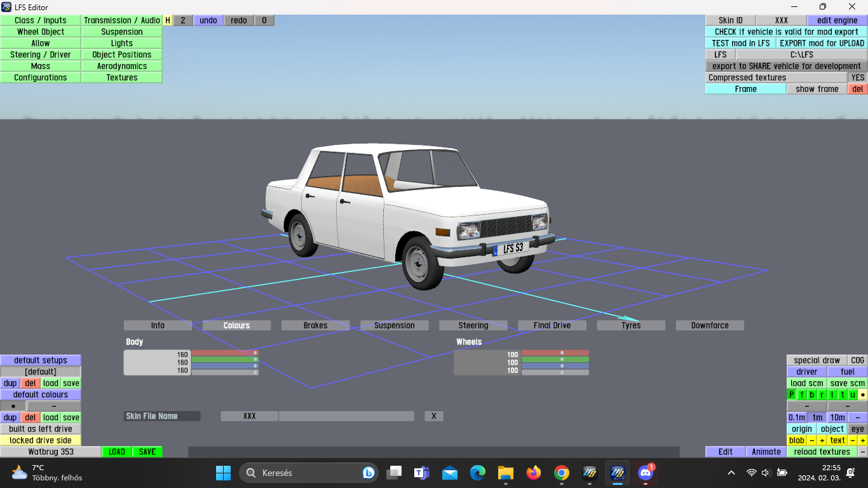Toggle the H button in top toolbar

click(x=168, y=20)
